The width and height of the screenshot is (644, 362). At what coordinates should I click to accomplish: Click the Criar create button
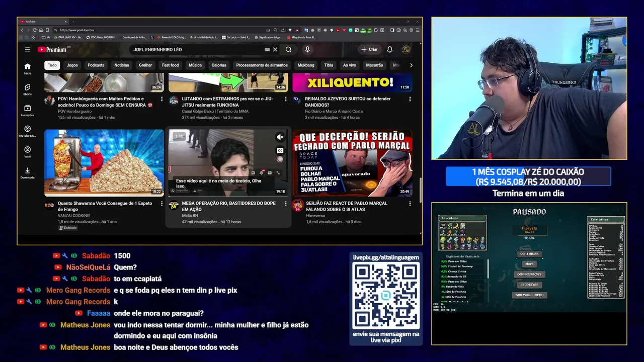tap(369, 49)
